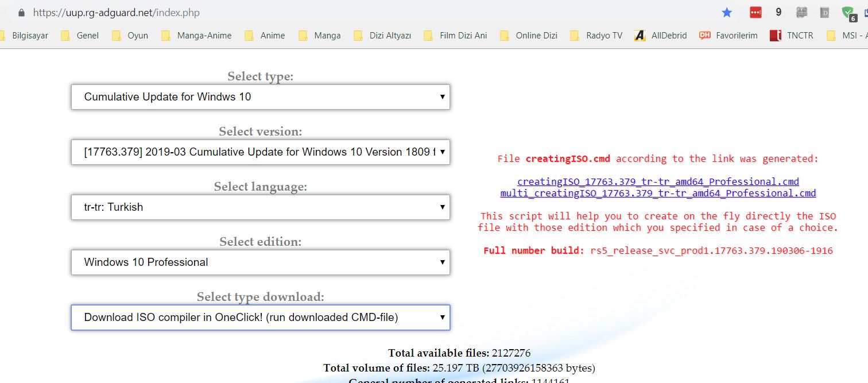Open the Anime bookmark folder
Screen dimensions: 868x383
pyautogui.click(x=265, y=36)
